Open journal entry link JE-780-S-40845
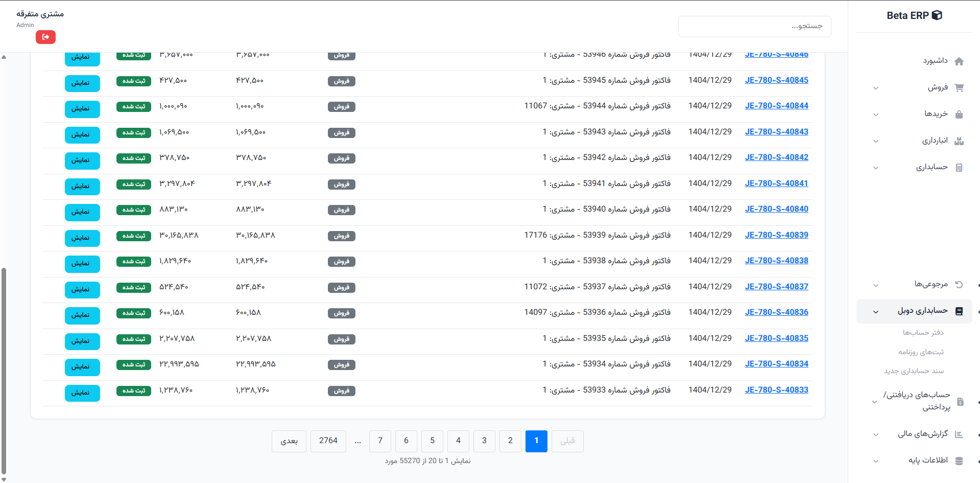 [776, 80]
